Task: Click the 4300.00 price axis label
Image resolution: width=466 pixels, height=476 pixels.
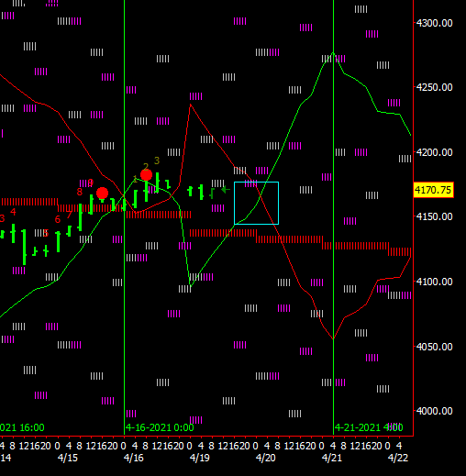Action: (x=434, y=23)
